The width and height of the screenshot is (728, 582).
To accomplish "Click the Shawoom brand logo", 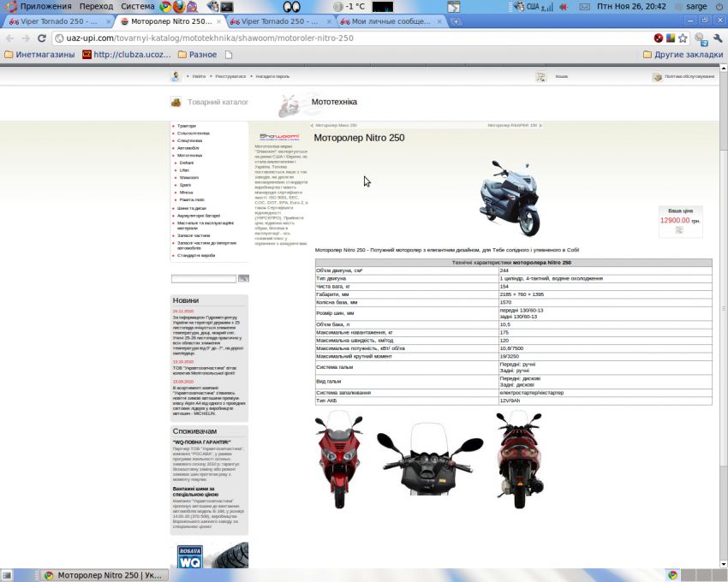I will click(279, 137).
